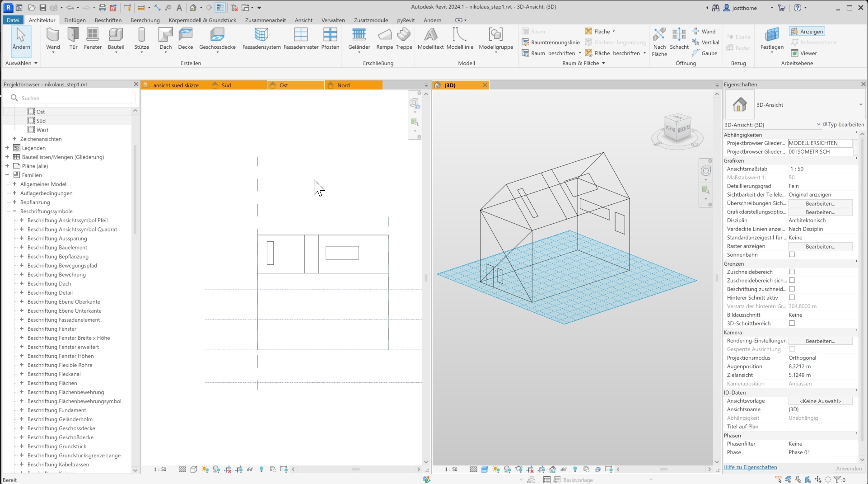Click Bearbeiten button for Raster anzeigen

[x=820, y=246]
